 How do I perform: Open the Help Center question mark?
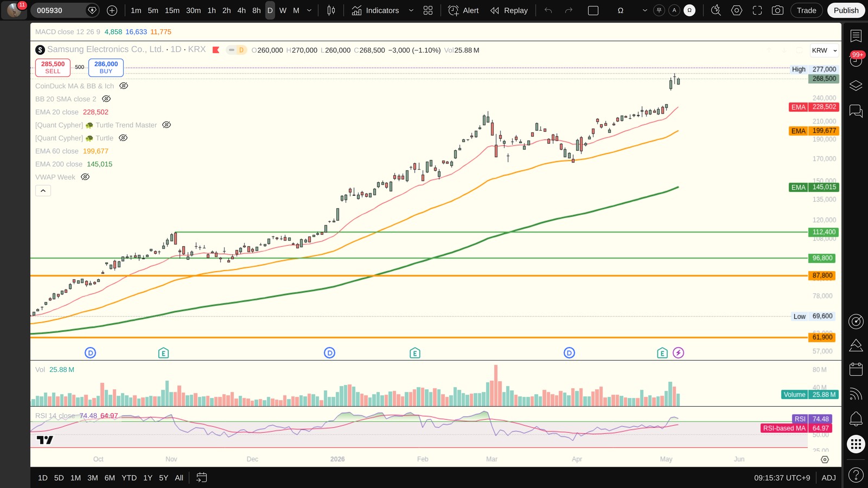point(856,476)
